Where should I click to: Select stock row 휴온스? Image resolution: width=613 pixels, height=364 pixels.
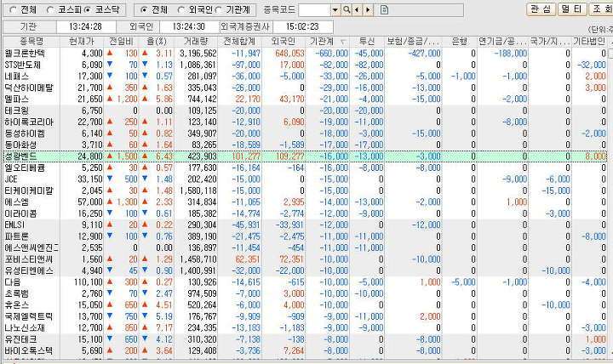[305, 304]
